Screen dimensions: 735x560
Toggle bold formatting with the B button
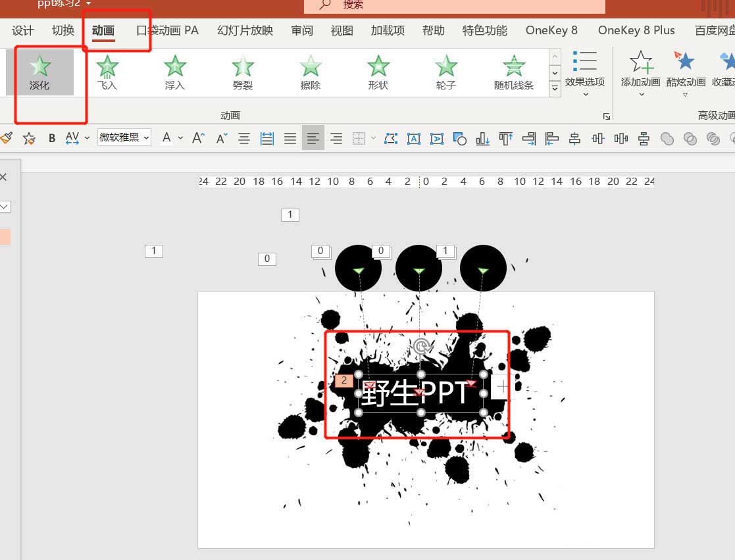[x=52, y=138]
